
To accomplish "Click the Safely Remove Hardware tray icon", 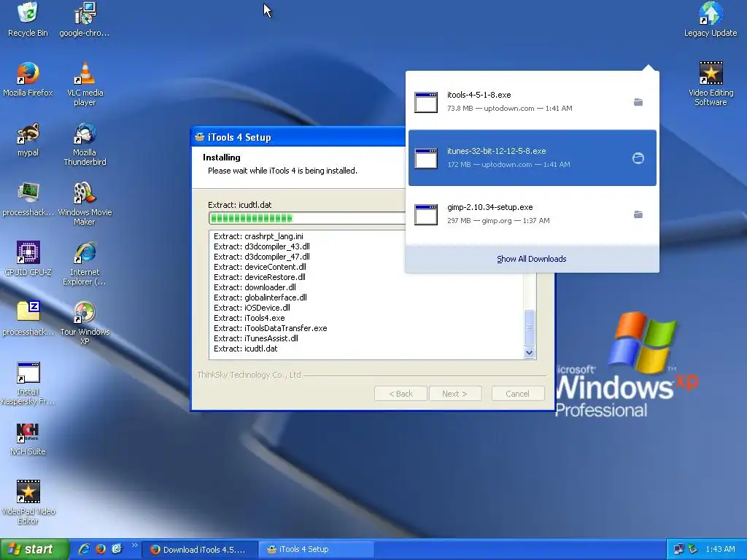I will [x=693, y=549].
